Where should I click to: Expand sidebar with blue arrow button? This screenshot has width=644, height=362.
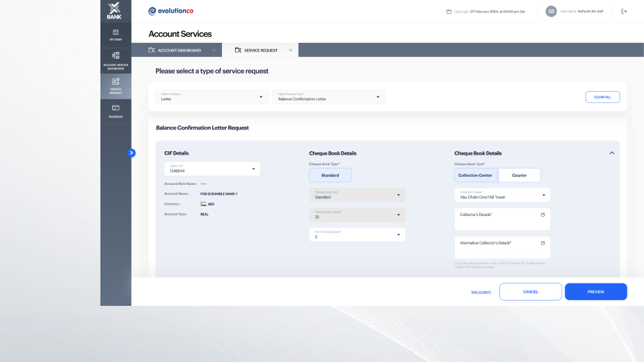(131, 153)
